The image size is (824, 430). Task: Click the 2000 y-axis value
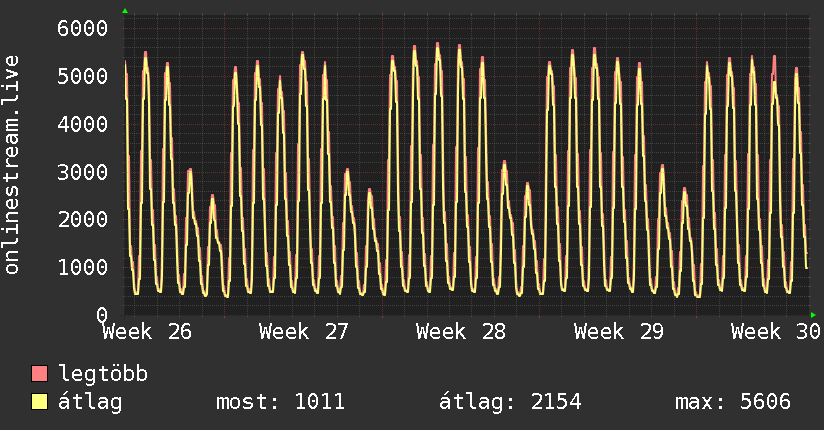[83, 220]
